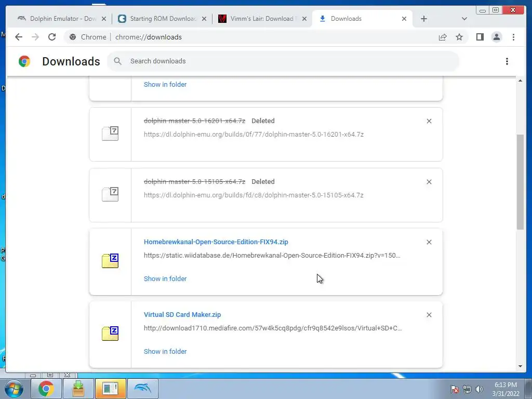Click the forward navigation arrow
Screen dimensions: 532x399
35,37
